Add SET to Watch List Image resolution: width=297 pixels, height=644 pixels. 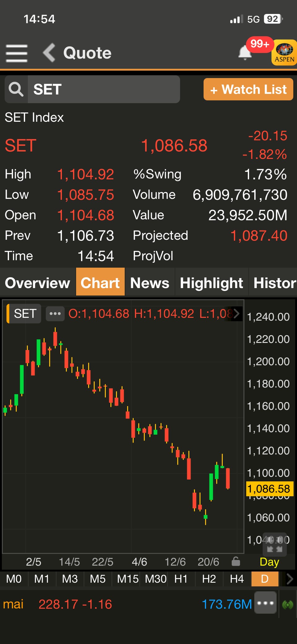248,89
